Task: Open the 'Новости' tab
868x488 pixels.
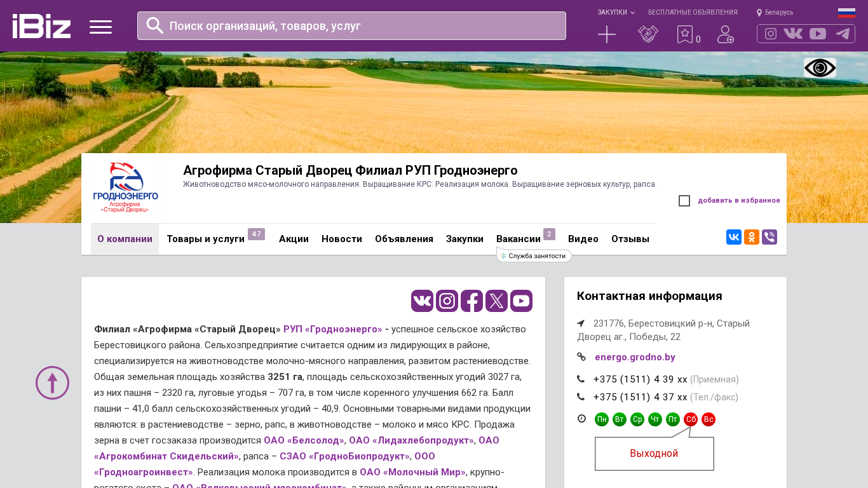Action: (x=342, y=239)
